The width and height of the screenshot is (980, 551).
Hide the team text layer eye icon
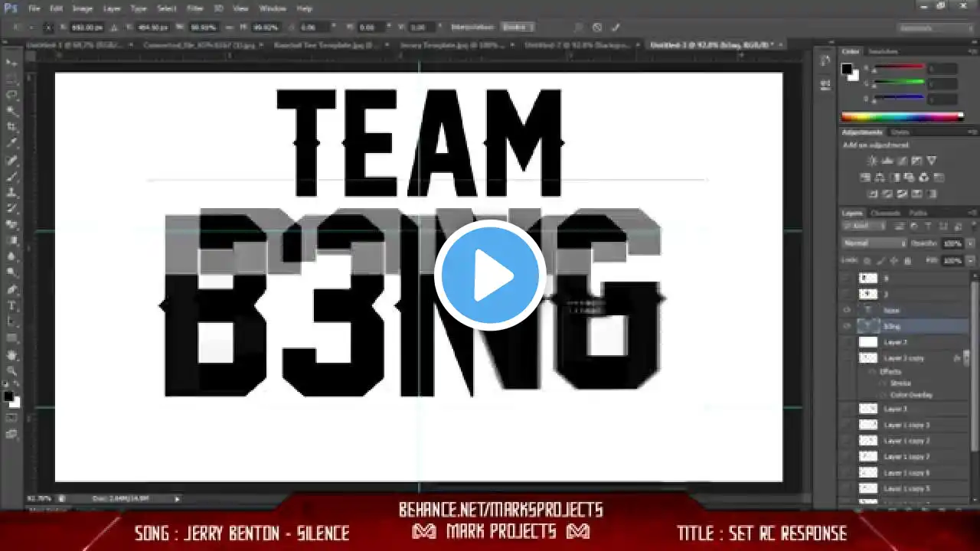coord(847,310)
